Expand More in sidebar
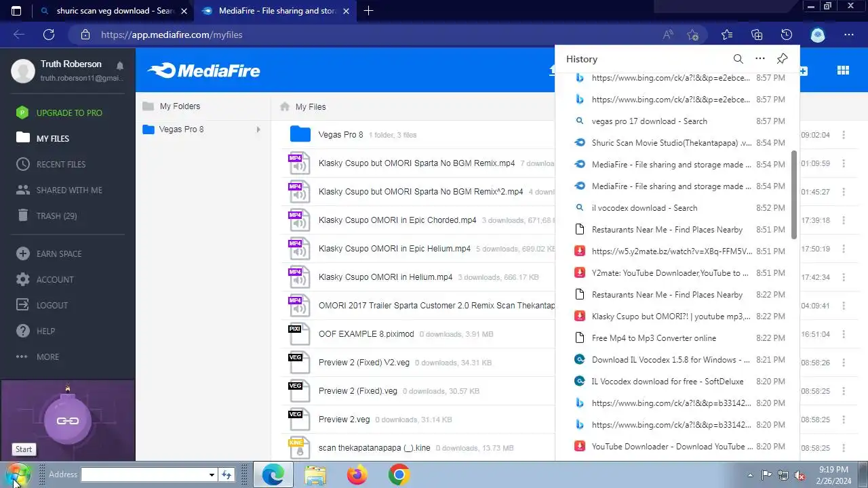 pos(47,357)
